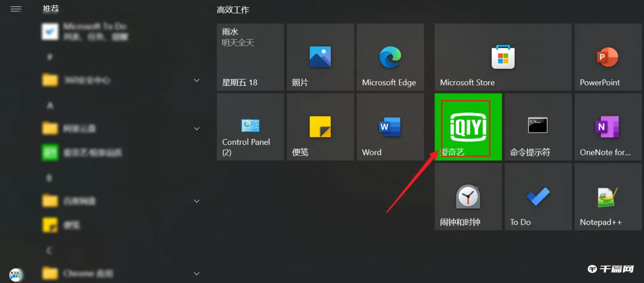Open the user account avatar
The width and height of the screenshot is (644, 283).
point(16,275)
